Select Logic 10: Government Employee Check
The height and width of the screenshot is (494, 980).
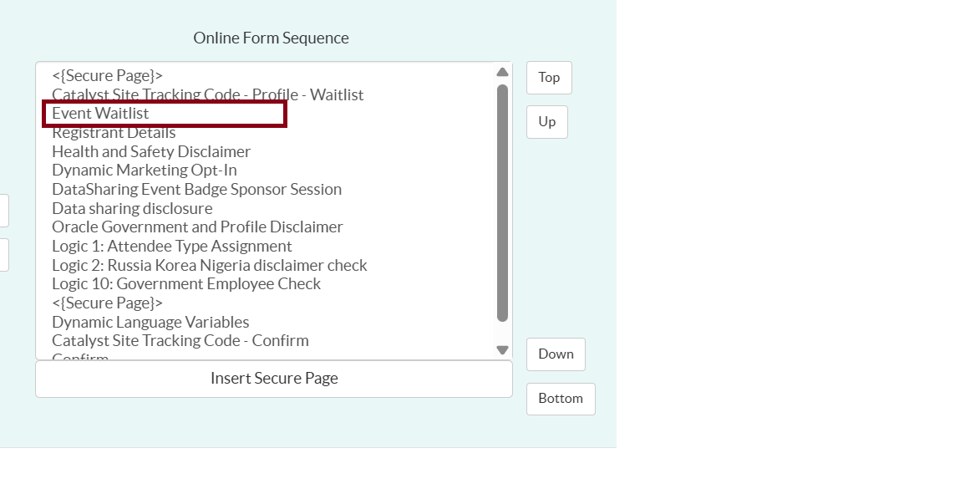[x=186, y=284]
